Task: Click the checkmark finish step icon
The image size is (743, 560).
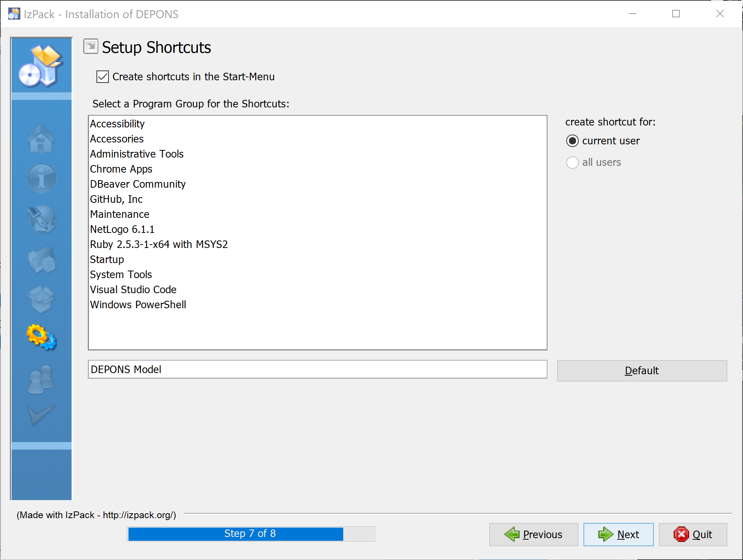Action: click(x=41, y=415)
